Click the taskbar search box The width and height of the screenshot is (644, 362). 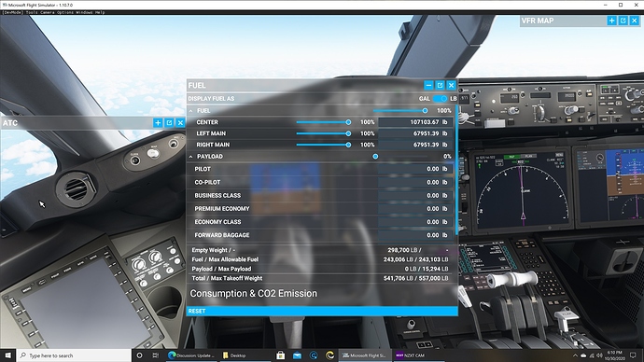(x=74, y=355)
